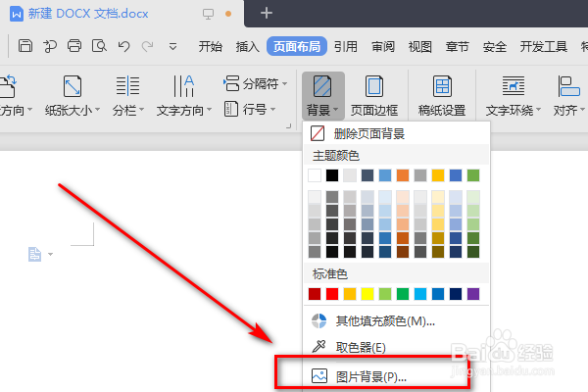Pick standard yellow color swatch
This screenshot has height=392, width=588.
pos(367,294)
